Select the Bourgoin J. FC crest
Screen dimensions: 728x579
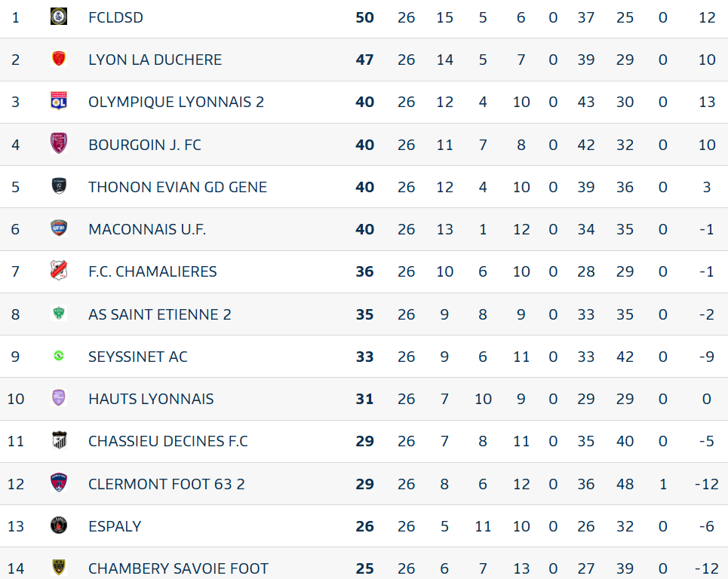(59, 143)
